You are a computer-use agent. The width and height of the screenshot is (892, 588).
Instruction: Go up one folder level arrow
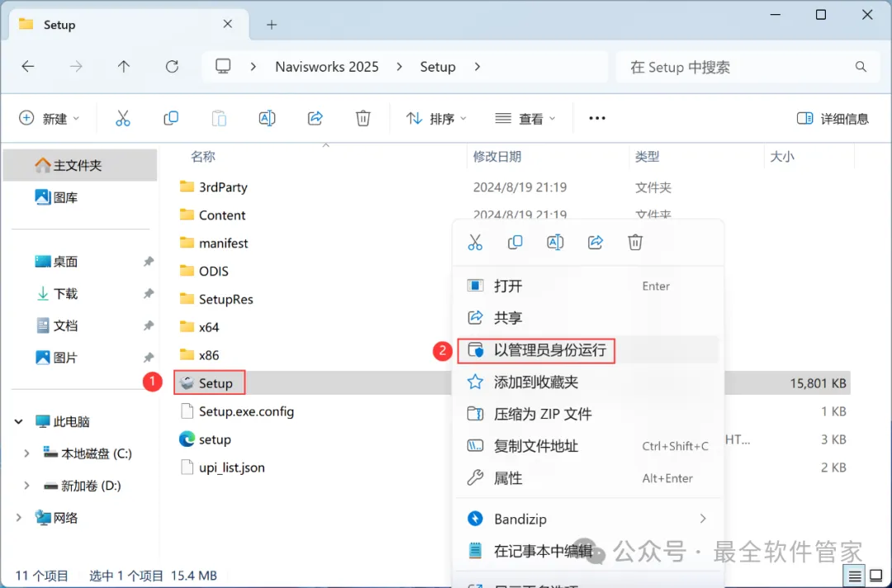pyautogui.click(x=123, y=67)
